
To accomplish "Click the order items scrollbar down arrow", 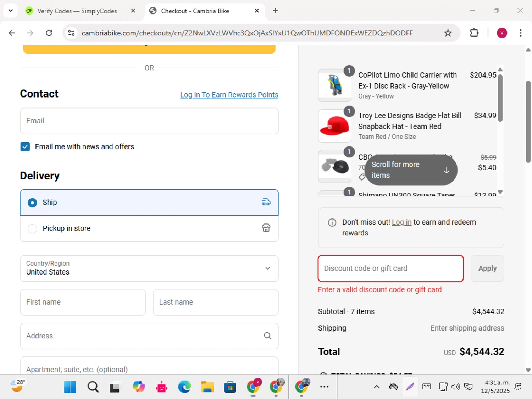I will tap(500, 192).
